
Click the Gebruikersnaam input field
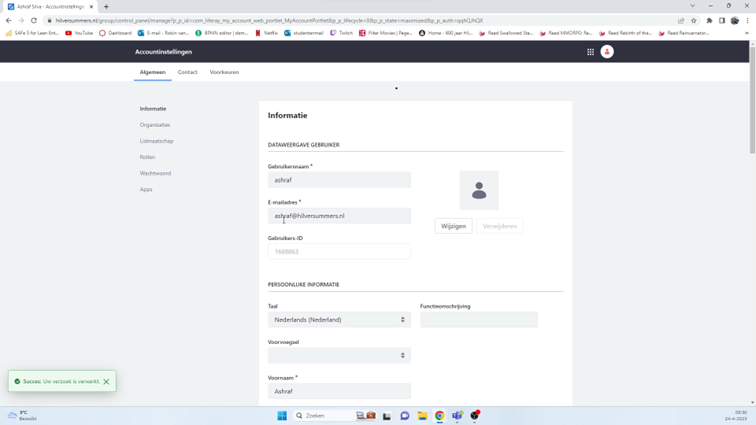coord(339,180)
